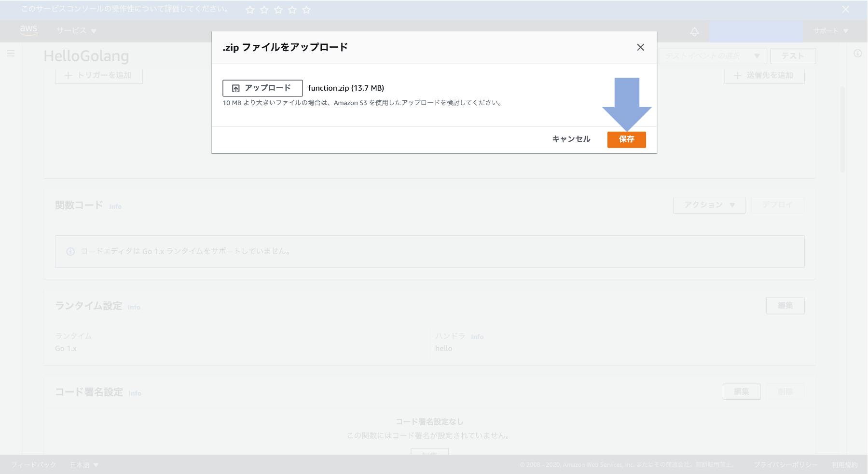The width and height of the screenshot is (868, 474).
Task: Click the account name area in header
Action: (756, 31)
